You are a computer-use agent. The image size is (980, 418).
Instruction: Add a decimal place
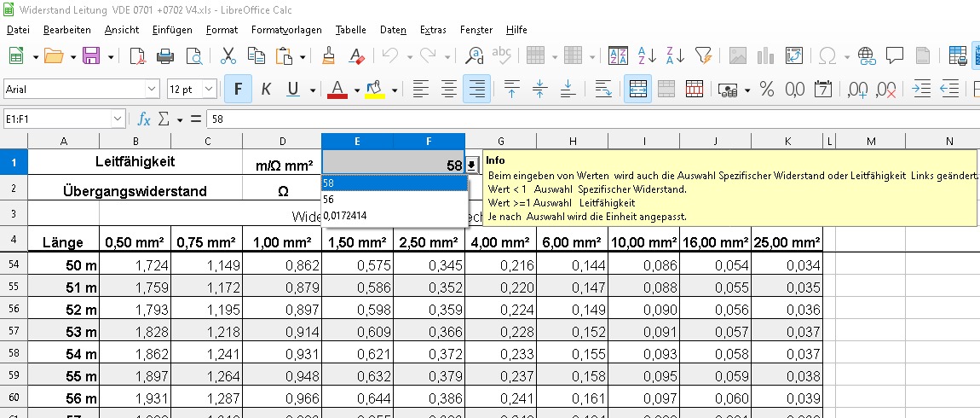(x=857, y=89)
